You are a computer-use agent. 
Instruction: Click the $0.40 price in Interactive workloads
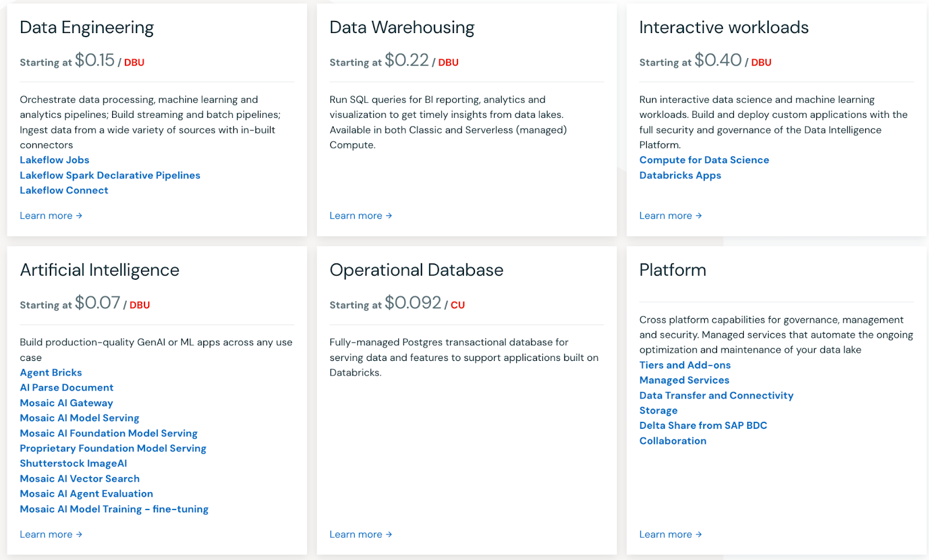[718, 60]
